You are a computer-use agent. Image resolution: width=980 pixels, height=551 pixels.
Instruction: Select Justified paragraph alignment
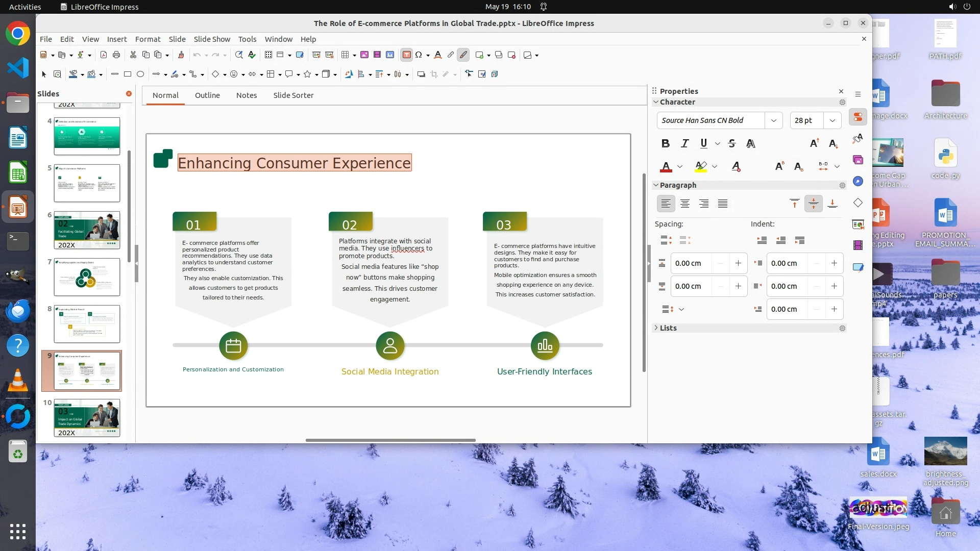click(x=722, y=204)
